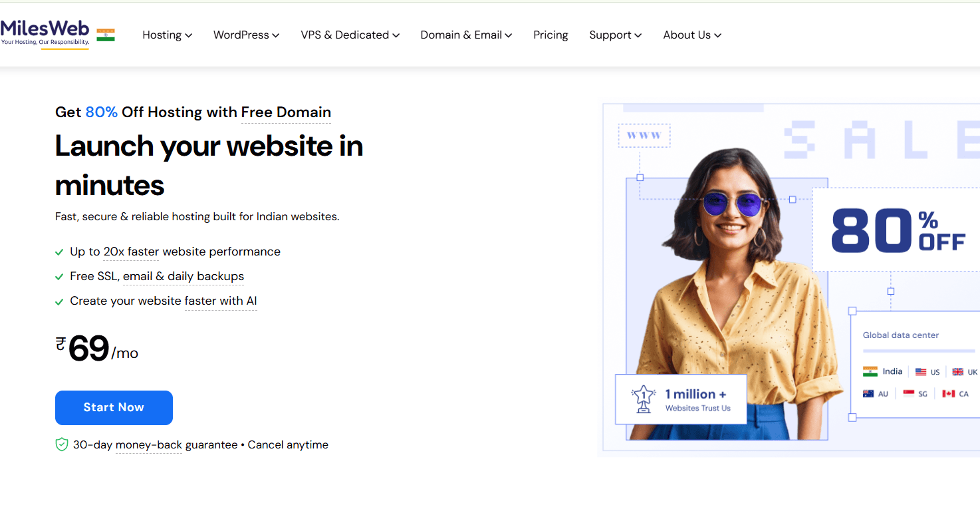
Task: Open the WordPress menu
Action: pos(246,35)
